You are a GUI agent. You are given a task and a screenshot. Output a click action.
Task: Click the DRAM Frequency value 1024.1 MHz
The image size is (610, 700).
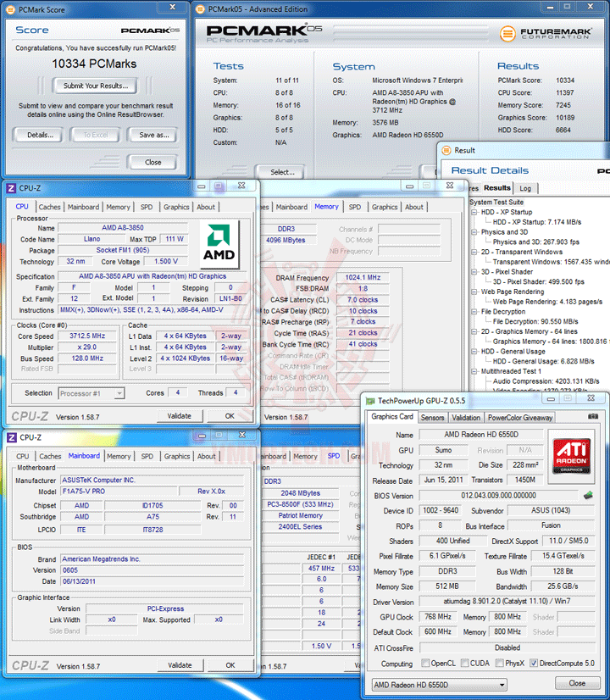pyautogui.click(x=363, y=277)
